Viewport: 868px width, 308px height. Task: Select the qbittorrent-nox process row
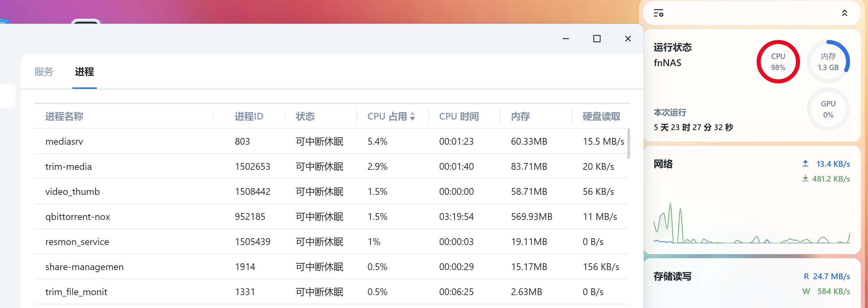click(331, 217)
